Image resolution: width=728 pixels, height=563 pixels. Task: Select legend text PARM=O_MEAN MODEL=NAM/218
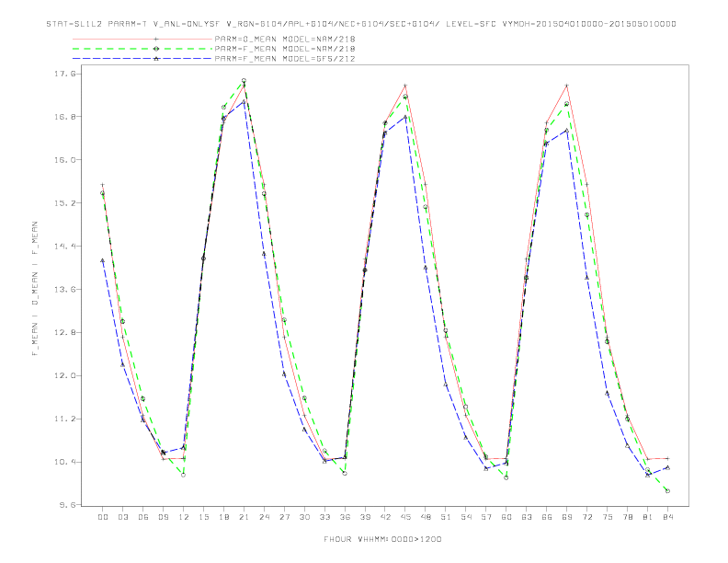(285, 39)
